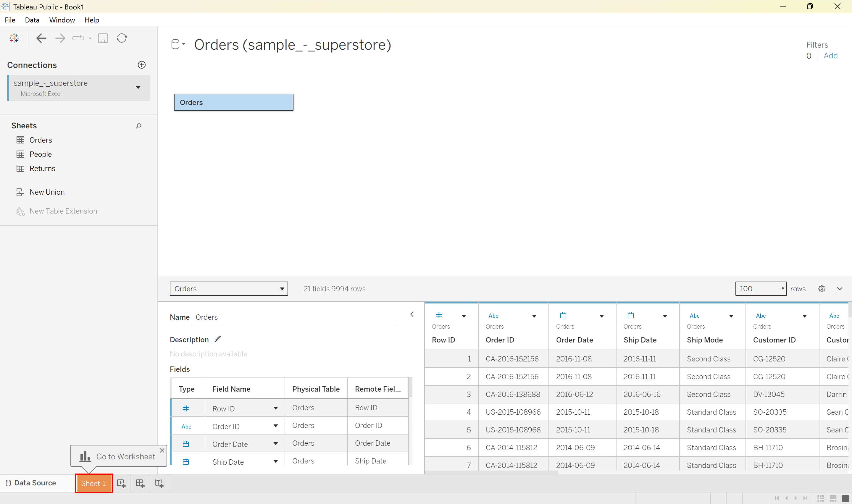
Task: Change Row ID column number type icon
Action: 439,316
